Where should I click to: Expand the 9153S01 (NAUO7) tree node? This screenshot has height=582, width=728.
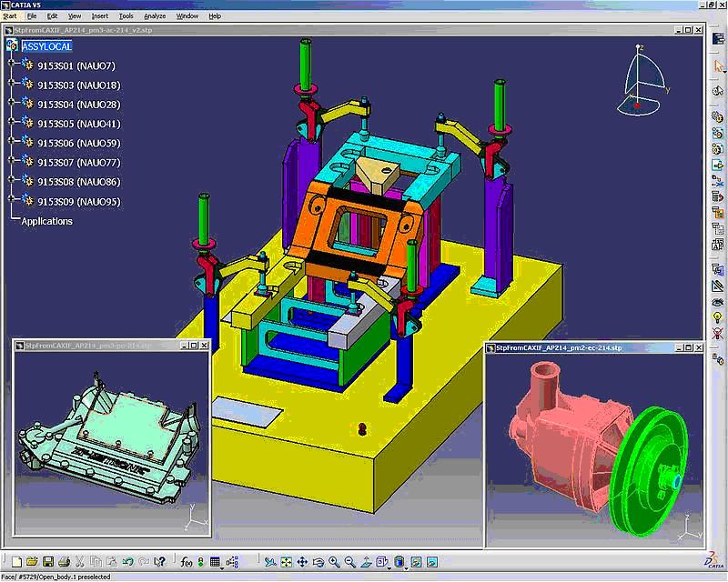(x=11, y=65)
